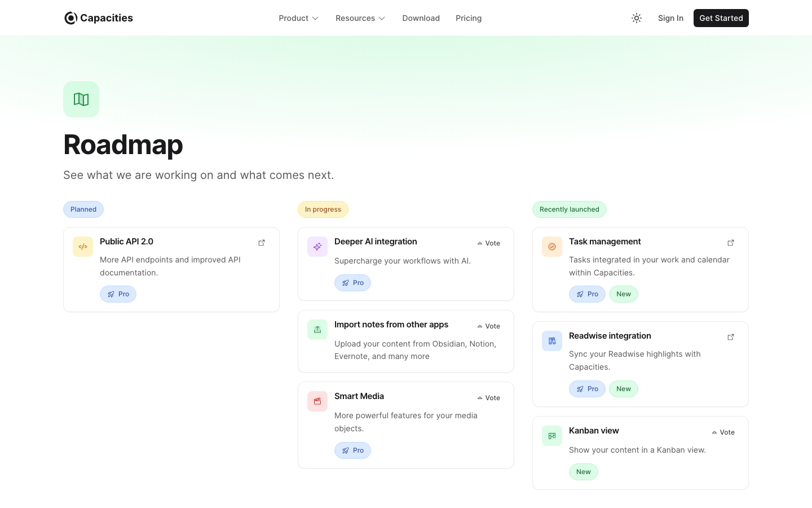The image size is (812, 508).
Task: Vote for Deeper AI integration
Action: (x=489, y=243)
